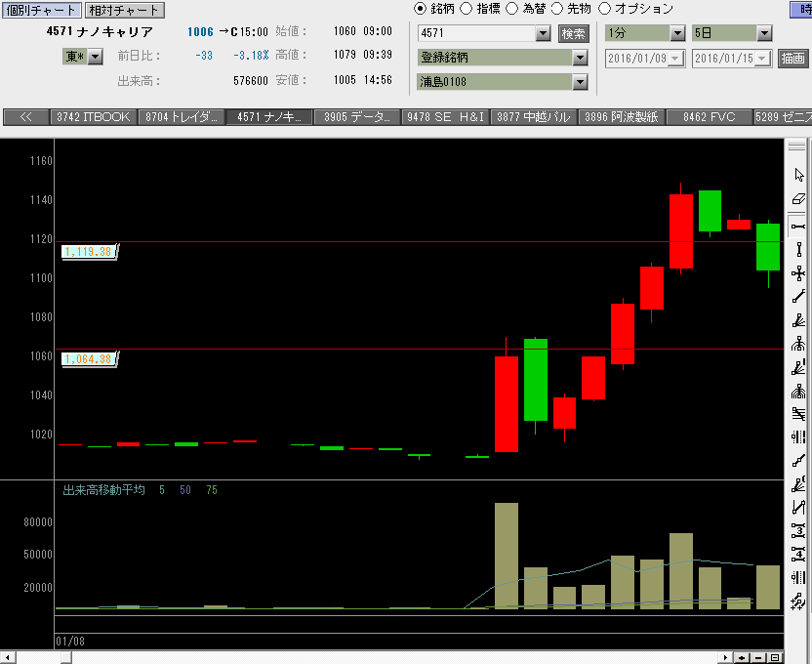Select the multi-arc tool
Image resolution: width=812 pixels, height=664 pixels.
[798, 391]
